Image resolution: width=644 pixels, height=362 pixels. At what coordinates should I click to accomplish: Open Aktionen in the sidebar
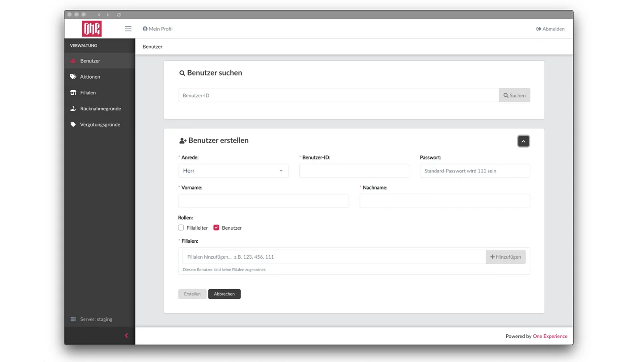coord(99,77)
